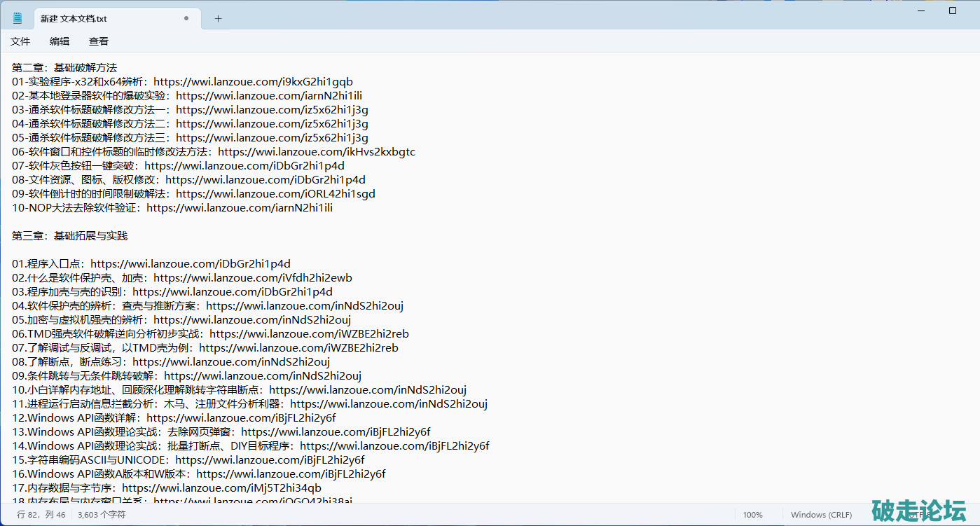980x526 pixels.
Task: Place cursor in 第三章：基础拓展与实践 heading
Action: [69, 236]
